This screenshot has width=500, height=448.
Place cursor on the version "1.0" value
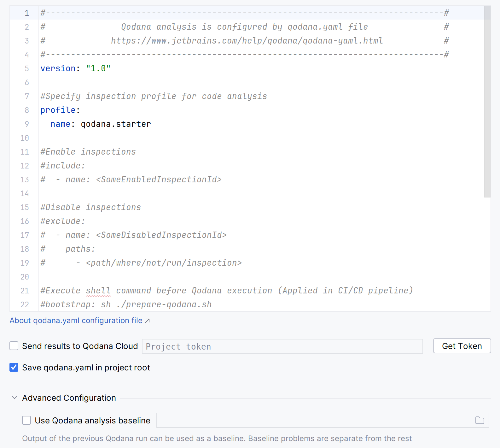coord(98,68)
